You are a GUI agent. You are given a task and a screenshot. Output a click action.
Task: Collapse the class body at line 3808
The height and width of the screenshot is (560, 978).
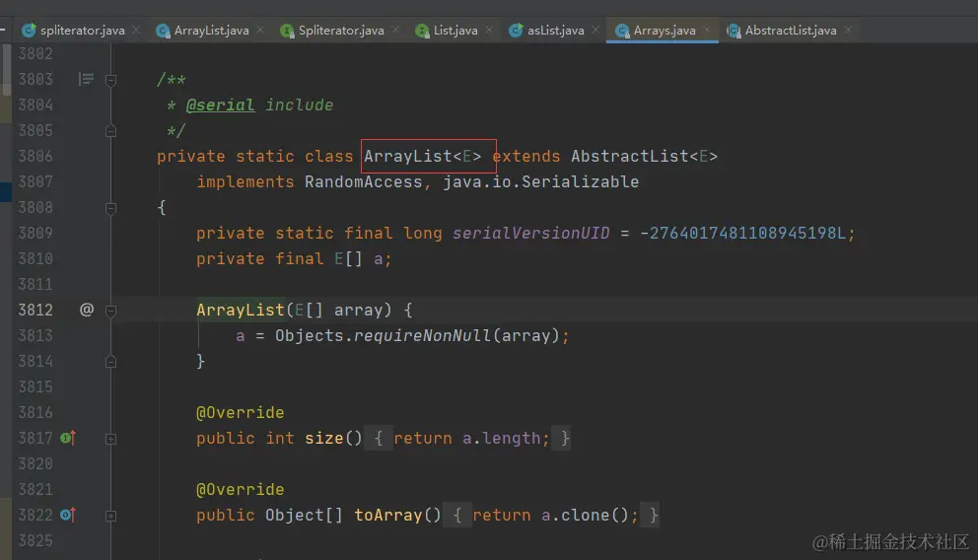coord(110,208)
